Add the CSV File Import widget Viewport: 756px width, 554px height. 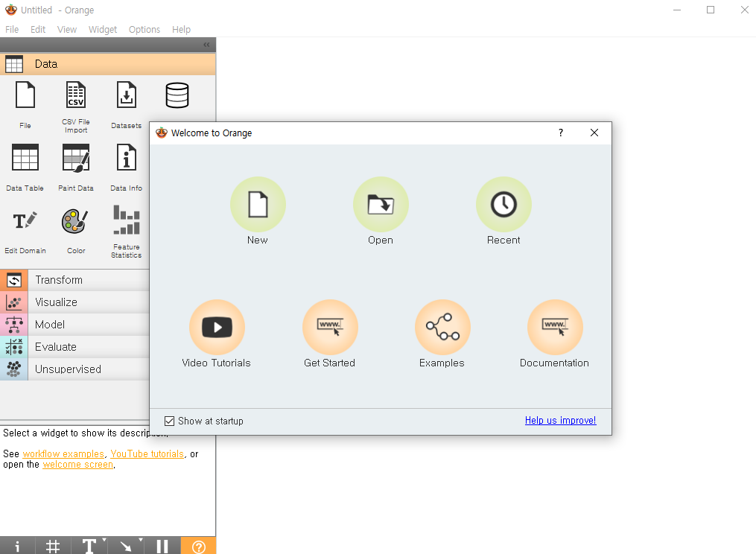[x=76, y=95]
